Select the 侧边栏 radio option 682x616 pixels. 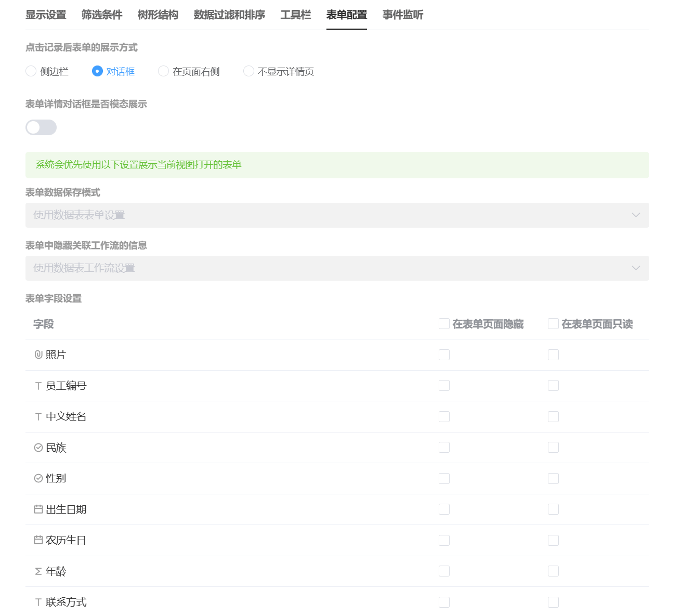(31, 71)
